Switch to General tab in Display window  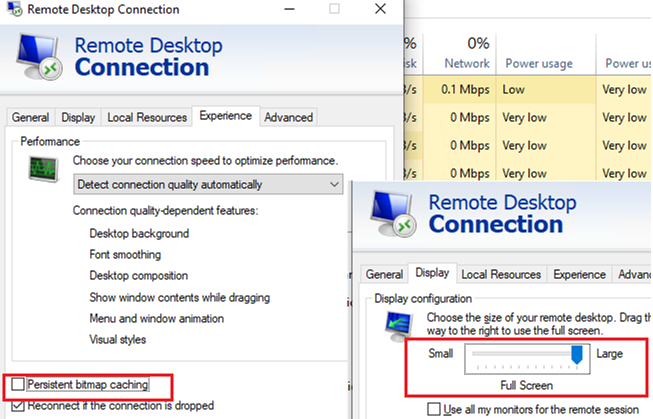coord(384,274)
